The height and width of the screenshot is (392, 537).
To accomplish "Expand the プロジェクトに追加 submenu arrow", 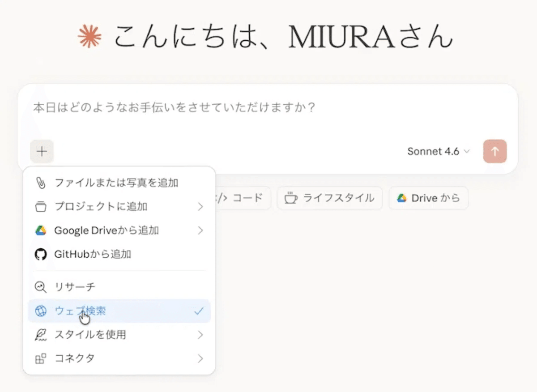I will tap(200, 207).
